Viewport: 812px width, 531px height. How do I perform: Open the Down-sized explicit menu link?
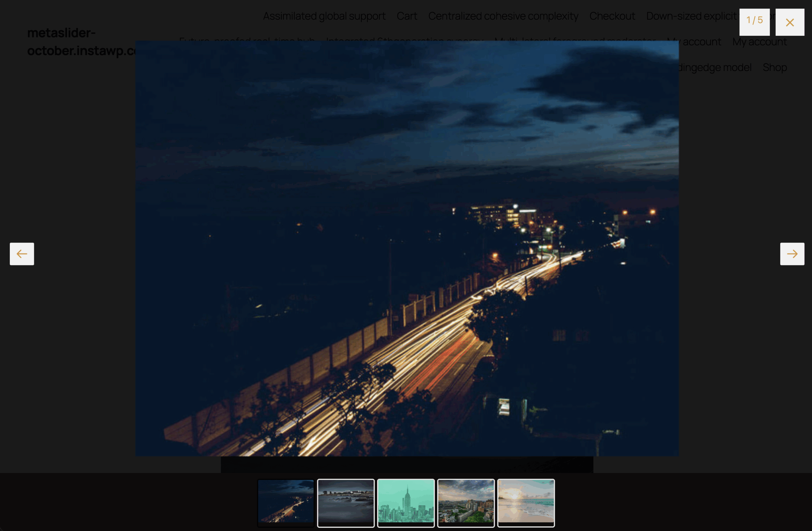(x=691, y=16)
